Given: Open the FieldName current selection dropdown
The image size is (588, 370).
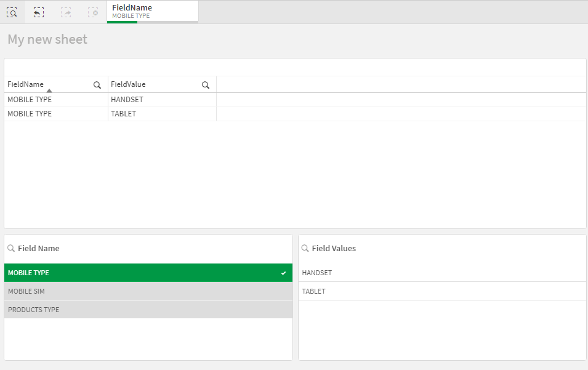Looking at the screenshot, I should [152, 12].
